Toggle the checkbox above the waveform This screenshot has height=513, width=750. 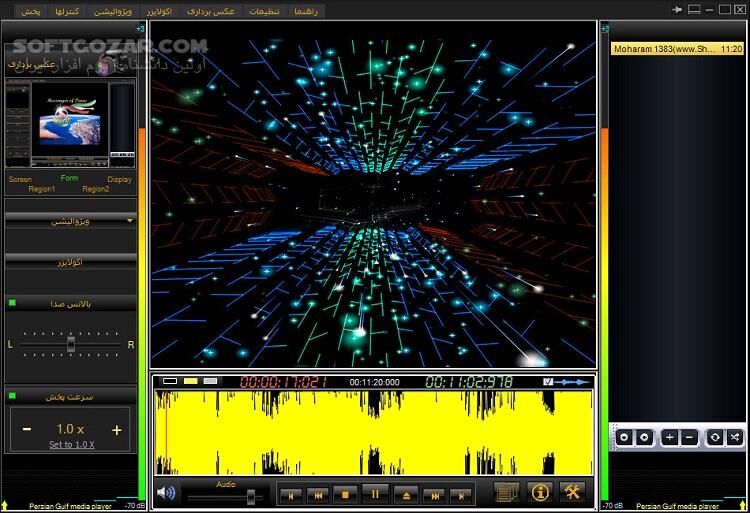click(x=547, y=382)
